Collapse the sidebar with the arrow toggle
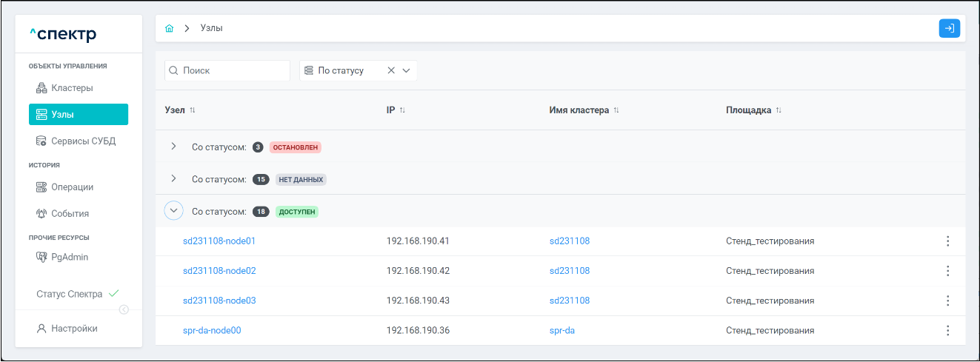Image resolution: width=980 pixels, height=362 pixels. (124, 310)
